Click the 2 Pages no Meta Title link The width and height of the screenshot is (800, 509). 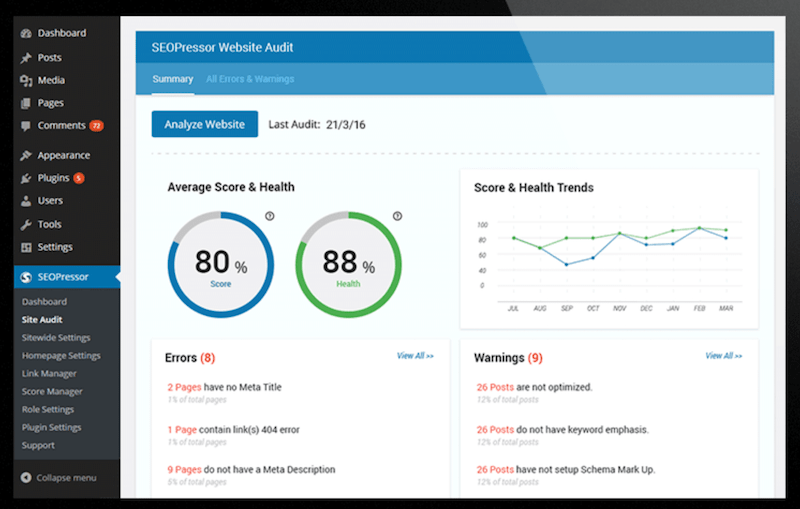click(x=224, y=387)
